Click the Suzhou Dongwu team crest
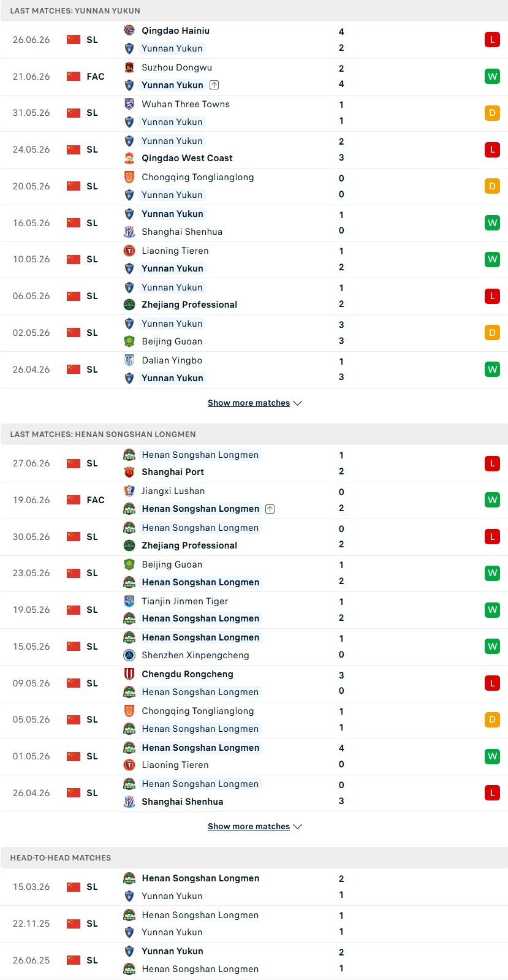This screenshot has width=508, height=980. click(x=129, y=67)
